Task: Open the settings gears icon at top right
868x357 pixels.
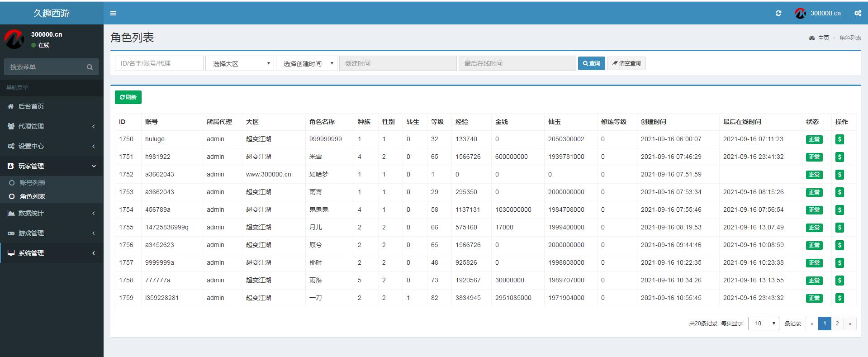Action: click(857, 13)
